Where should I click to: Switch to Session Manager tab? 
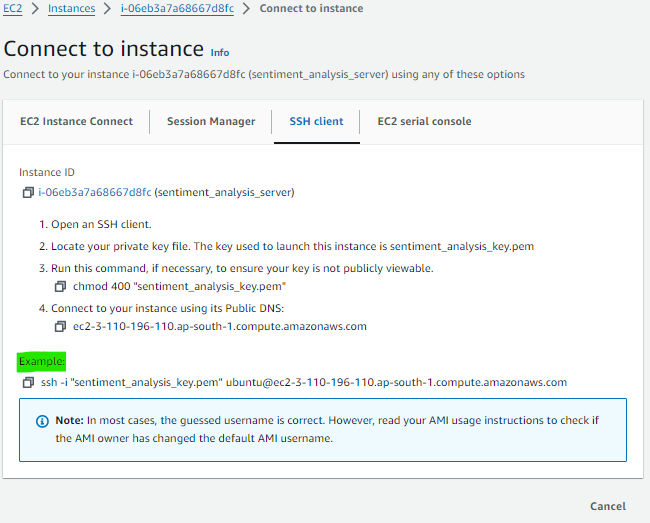point(211,121)
